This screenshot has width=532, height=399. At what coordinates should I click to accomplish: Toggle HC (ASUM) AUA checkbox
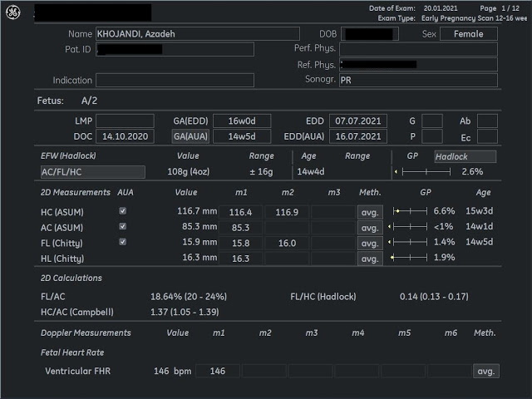point(122,210)
